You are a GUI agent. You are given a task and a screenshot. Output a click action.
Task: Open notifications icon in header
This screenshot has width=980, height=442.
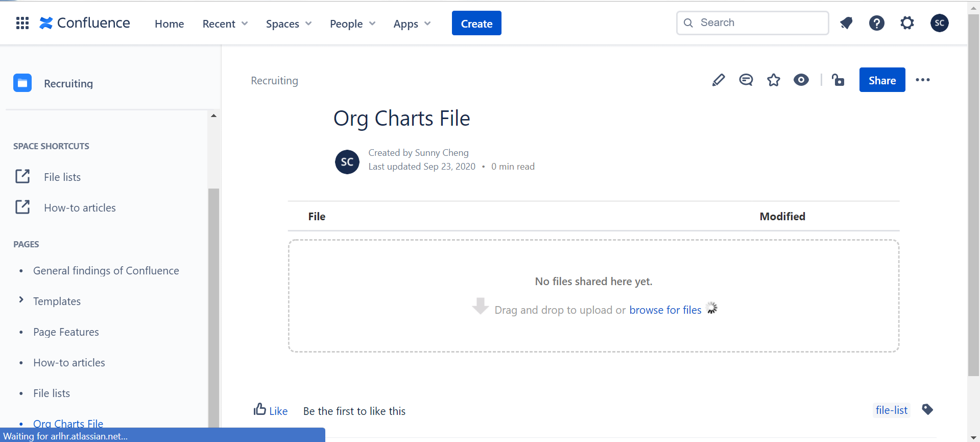point(846,23)
